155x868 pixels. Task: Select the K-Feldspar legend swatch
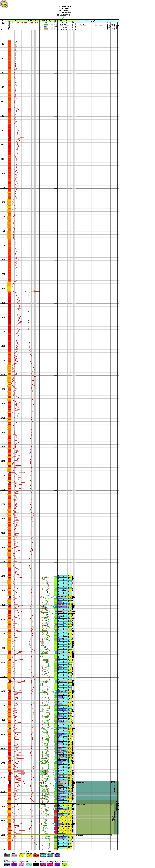(x=50, y=865)
